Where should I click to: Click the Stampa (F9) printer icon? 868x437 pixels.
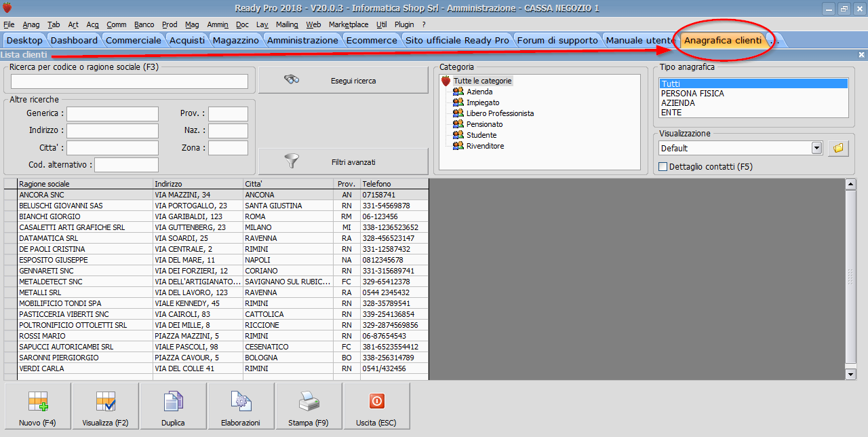coord(308,402)
